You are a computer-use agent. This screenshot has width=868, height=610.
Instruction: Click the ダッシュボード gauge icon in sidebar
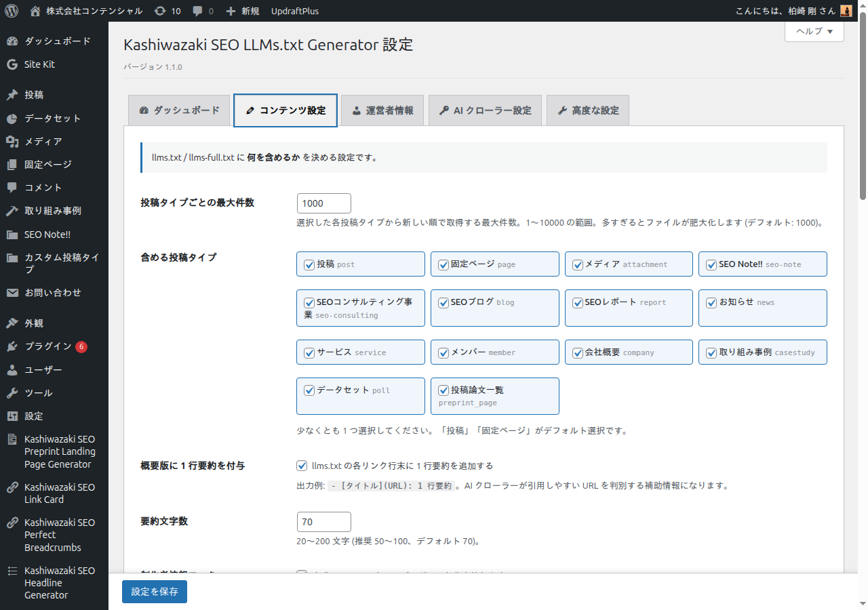(x=12, y=41)
